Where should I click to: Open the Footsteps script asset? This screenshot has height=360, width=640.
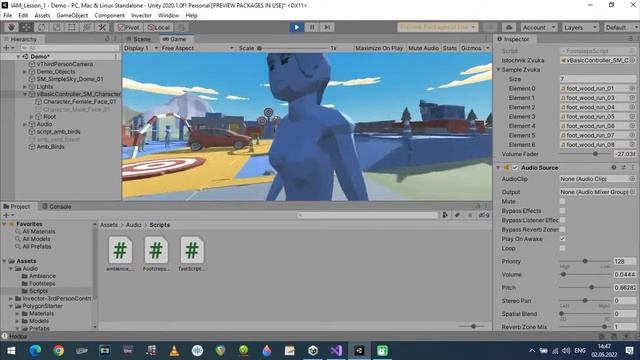tap(156, 254)
